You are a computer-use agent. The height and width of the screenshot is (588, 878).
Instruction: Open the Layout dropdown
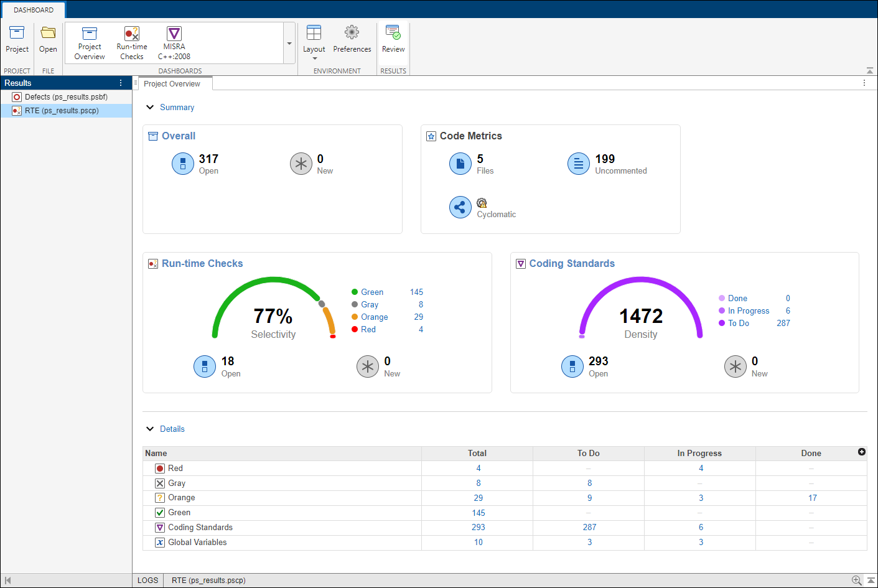pos(314,41)
